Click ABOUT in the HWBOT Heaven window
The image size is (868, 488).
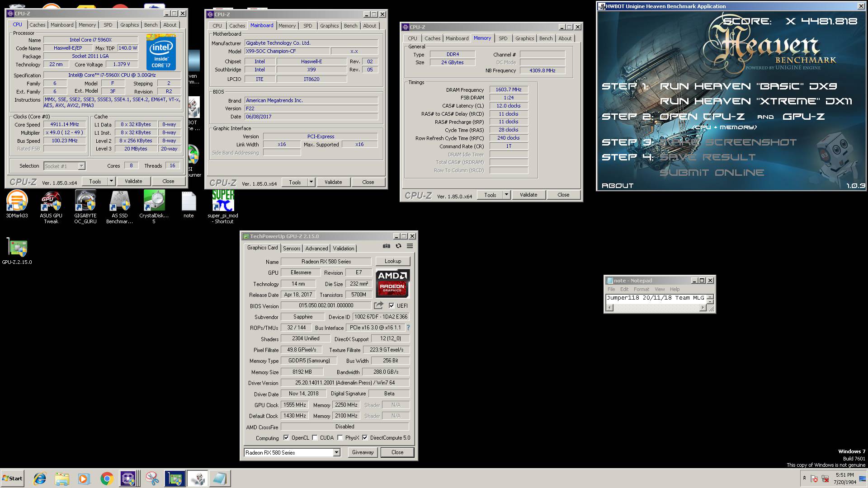[x=618, y=186]
